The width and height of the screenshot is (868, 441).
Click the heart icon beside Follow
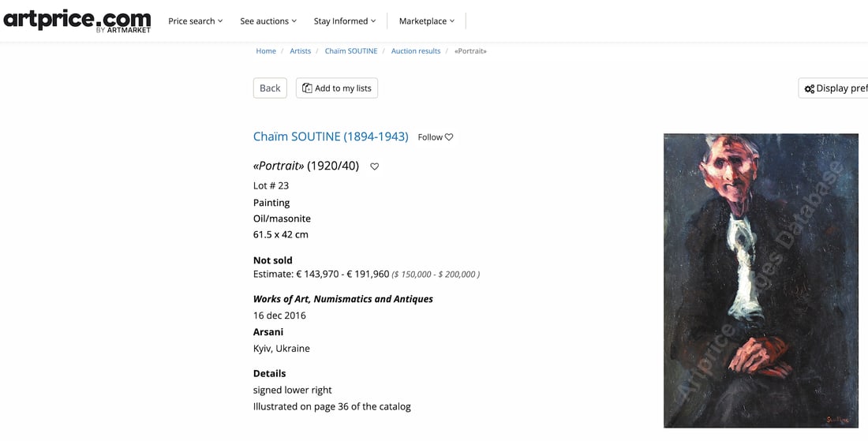tap(449, 137)
